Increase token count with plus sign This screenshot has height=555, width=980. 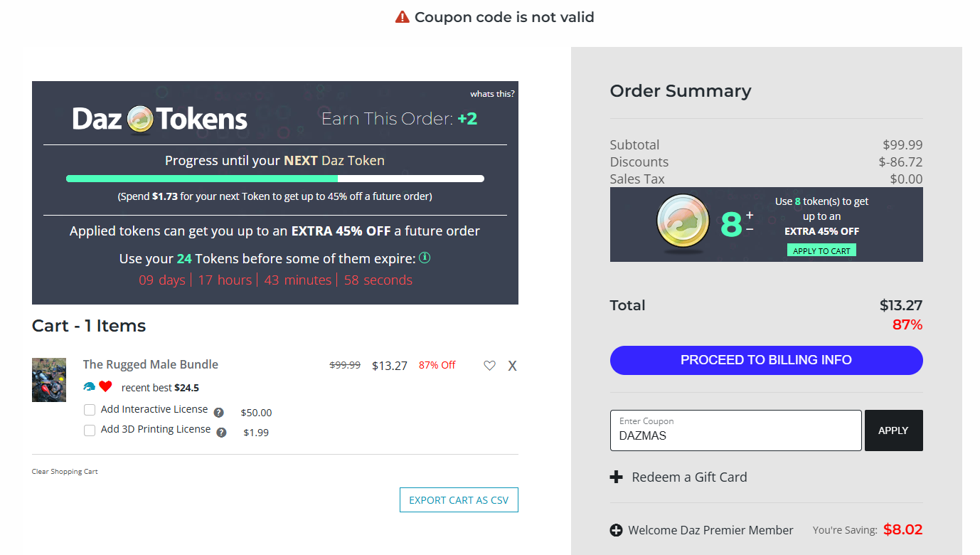coord(749,216)
